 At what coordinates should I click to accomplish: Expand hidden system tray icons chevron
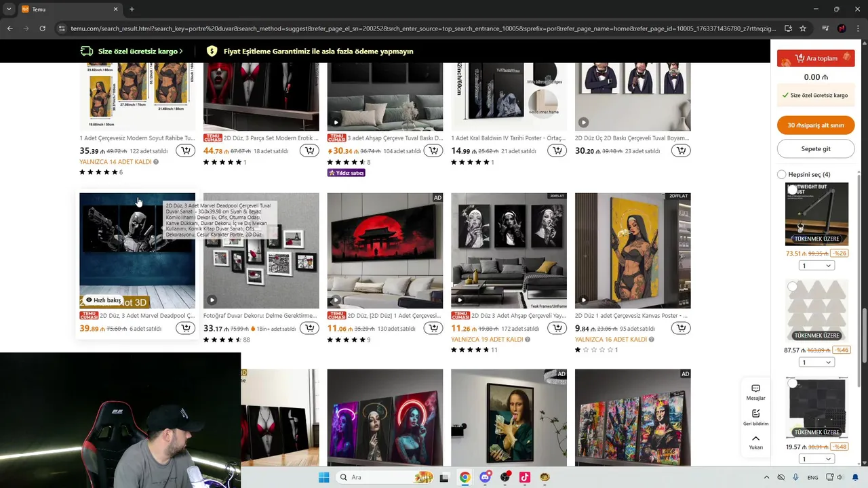point(766,477)
